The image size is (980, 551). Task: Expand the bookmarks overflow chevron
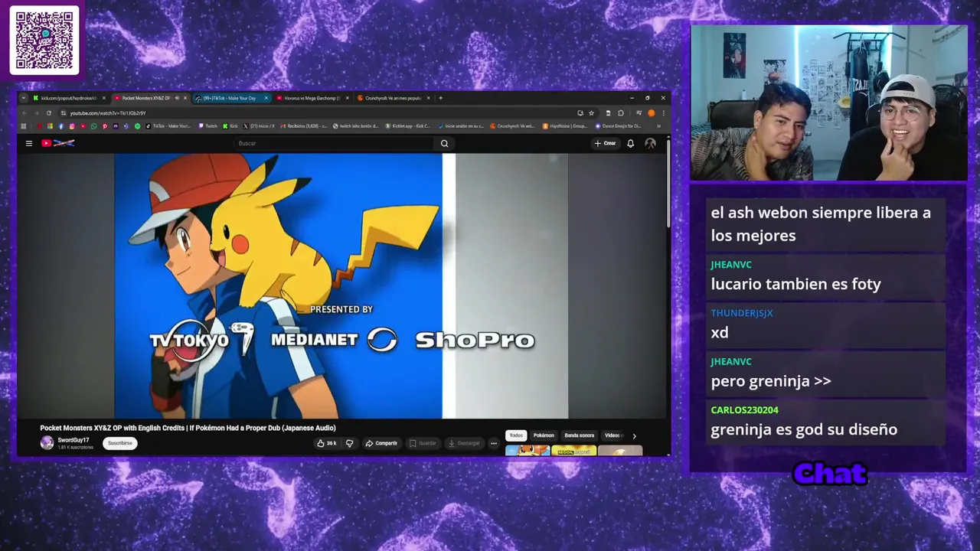click(x=658, y=126)
